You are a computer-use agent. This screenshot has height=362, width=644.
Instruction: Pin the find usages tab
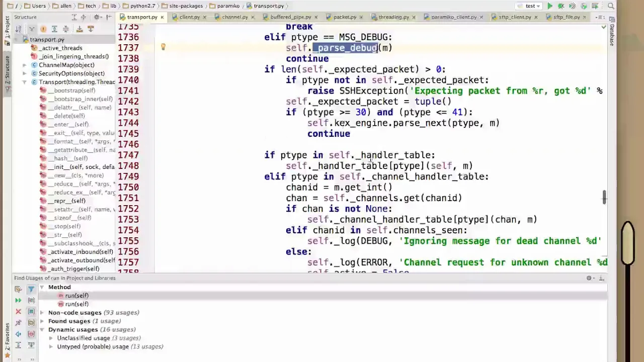pyautogui.click(x=18, y=323)
